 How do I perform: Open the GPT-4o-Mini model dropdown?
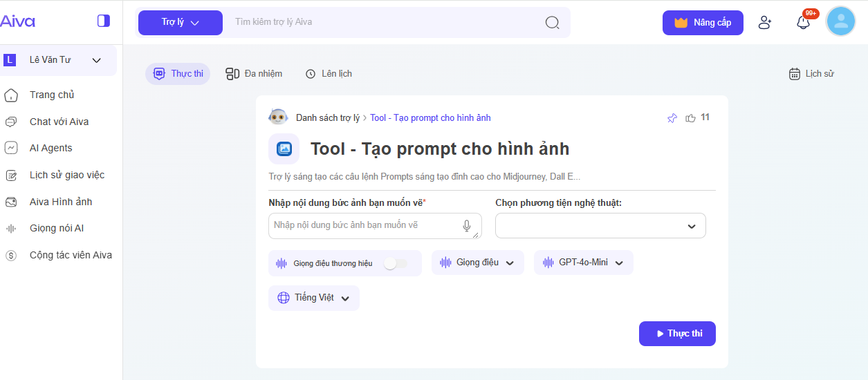pos(583,263)
